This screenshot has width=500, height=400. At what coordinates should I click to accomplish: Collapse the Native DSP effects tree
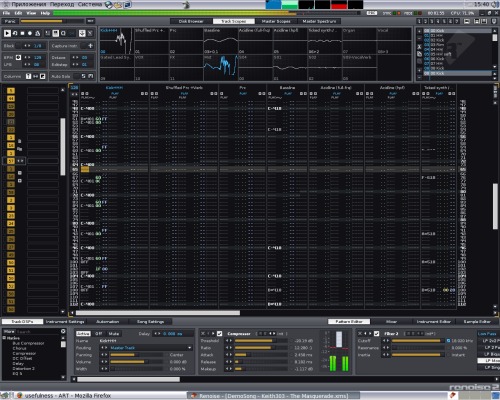coord(4,338)
